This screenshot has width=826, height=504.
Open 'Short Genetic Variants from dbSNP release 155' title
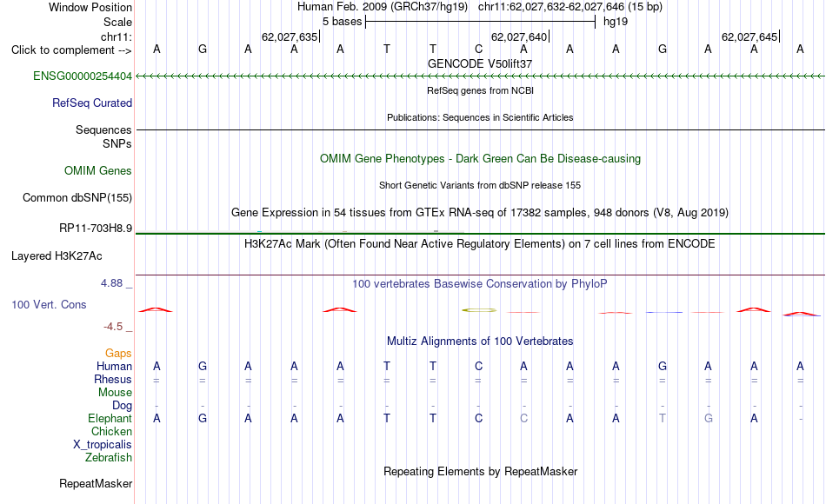tap(480, 185)
